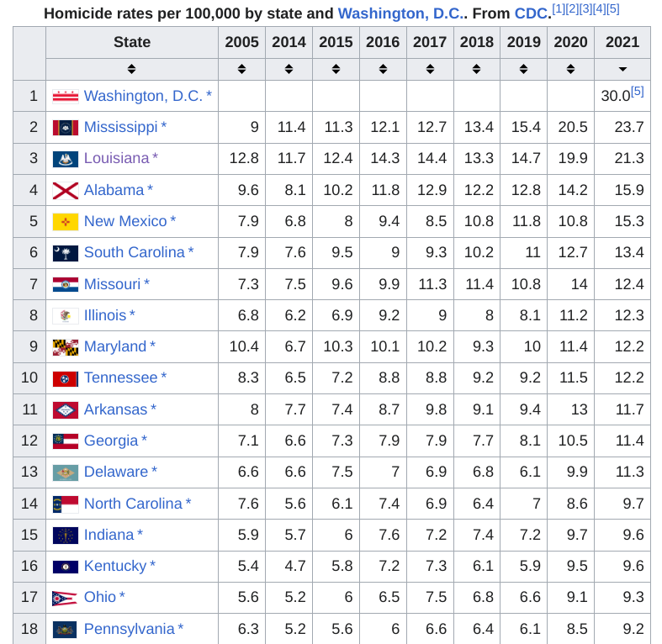
Task: Click the State column header label
Action: tap(132, 42)
